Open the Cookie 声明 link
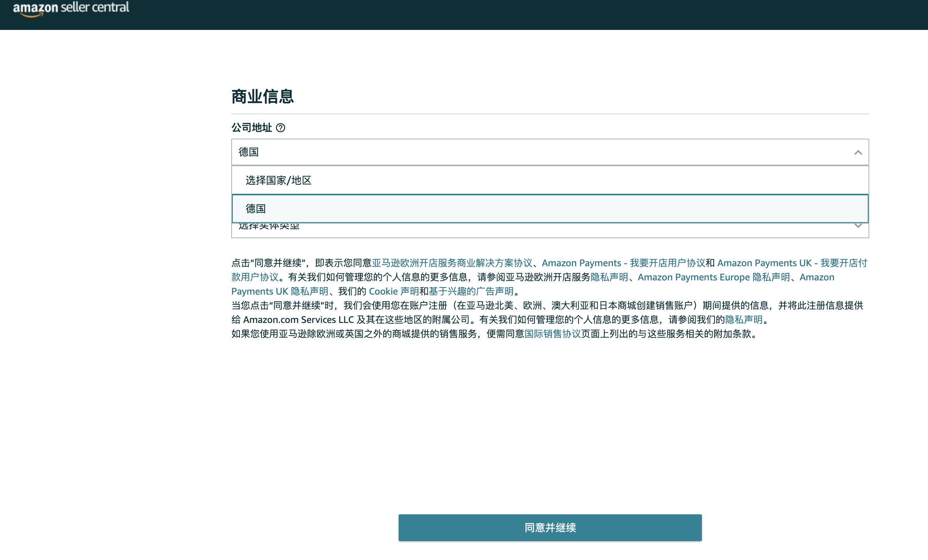This screenshot has height=560, width=928. (x=393, y=291)
